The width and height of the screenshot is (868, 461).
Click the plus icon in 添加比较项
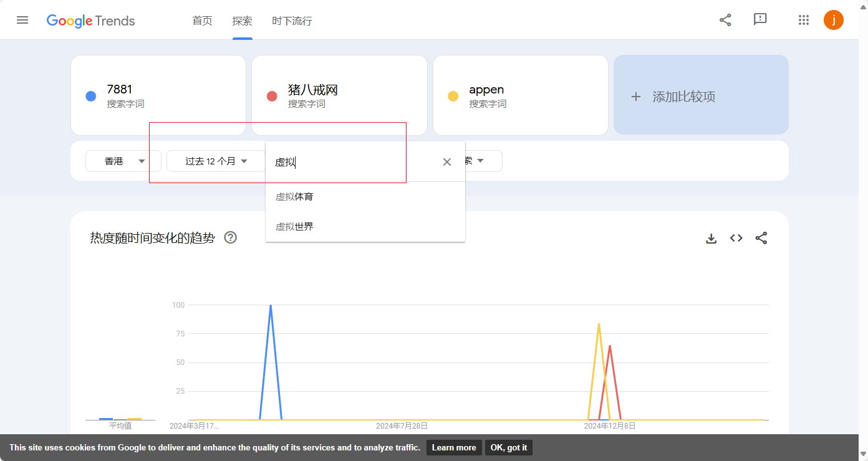[x=636, y=97]
